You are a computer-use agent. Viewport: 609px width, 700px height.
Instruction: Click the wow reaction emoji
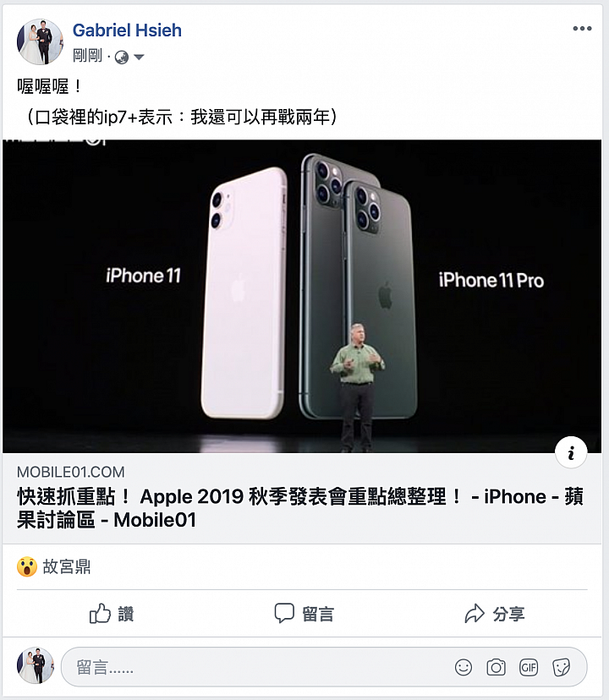[27, 567]
